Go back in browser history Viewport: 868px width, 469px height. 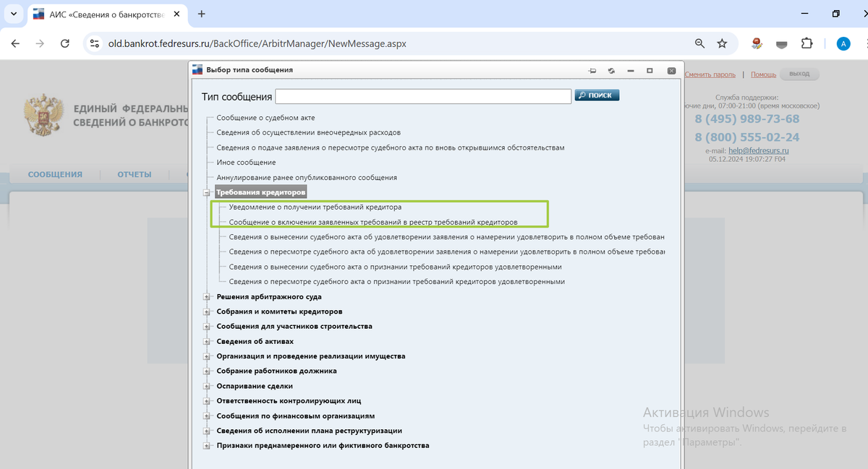15,43
